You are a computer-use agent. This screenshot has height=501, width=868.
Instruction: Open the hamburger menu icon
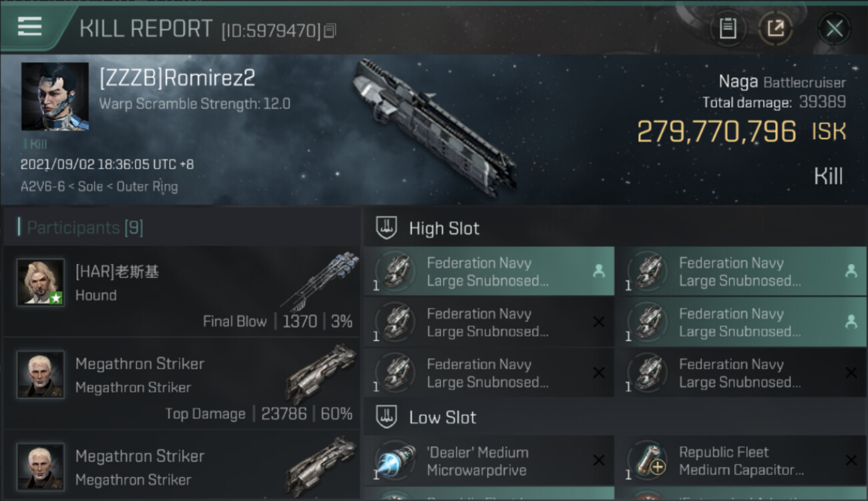coord(29,27)
